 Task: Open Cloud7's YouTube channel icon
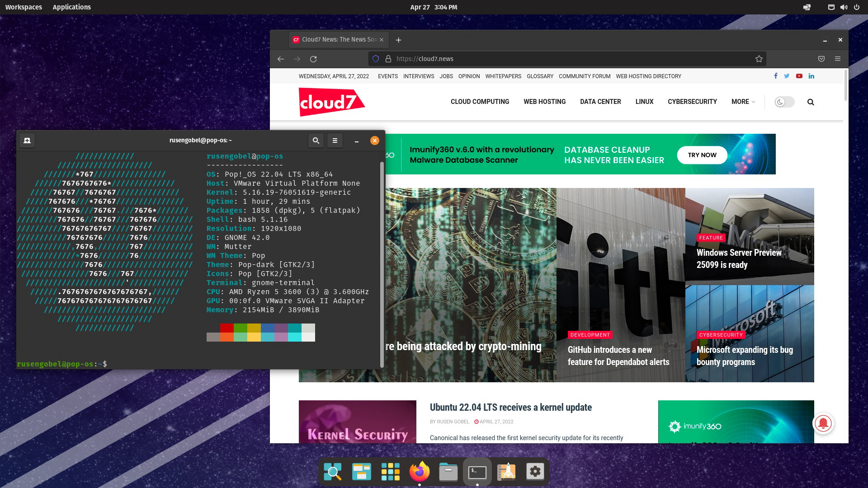(799, 76)
